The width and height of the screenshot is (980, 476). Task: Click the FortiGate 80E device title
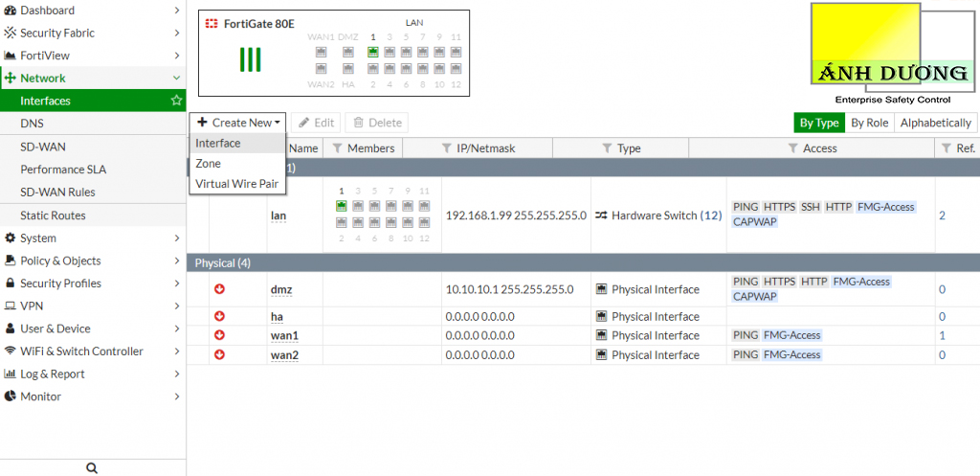click(258, 24)
